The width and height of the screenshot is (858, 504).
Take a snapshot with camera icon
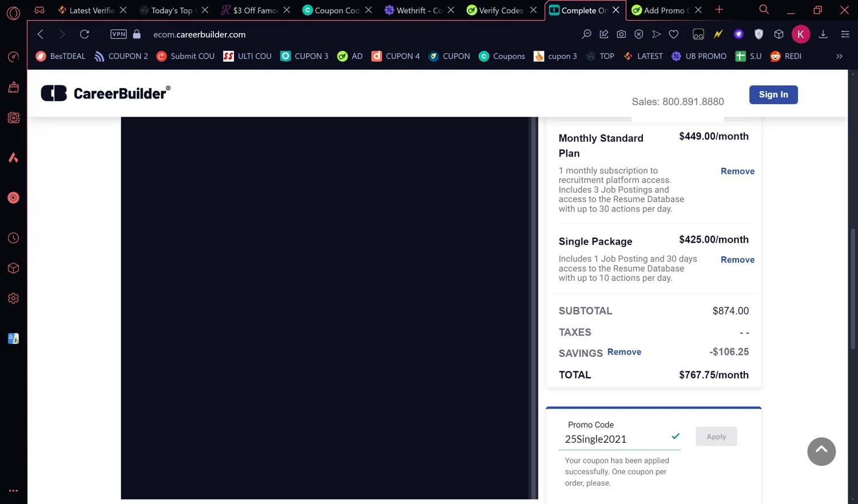click(x=621, y=34)
